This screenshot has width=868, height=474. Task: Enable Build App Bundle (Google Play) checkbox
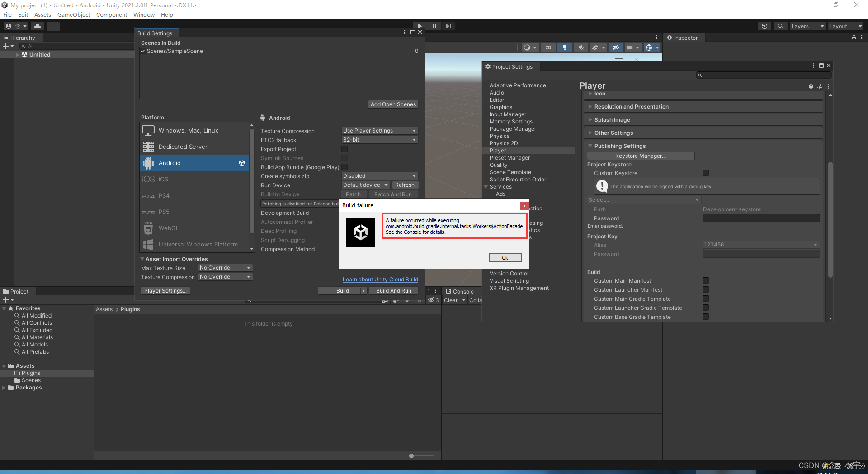coord(344,167)
